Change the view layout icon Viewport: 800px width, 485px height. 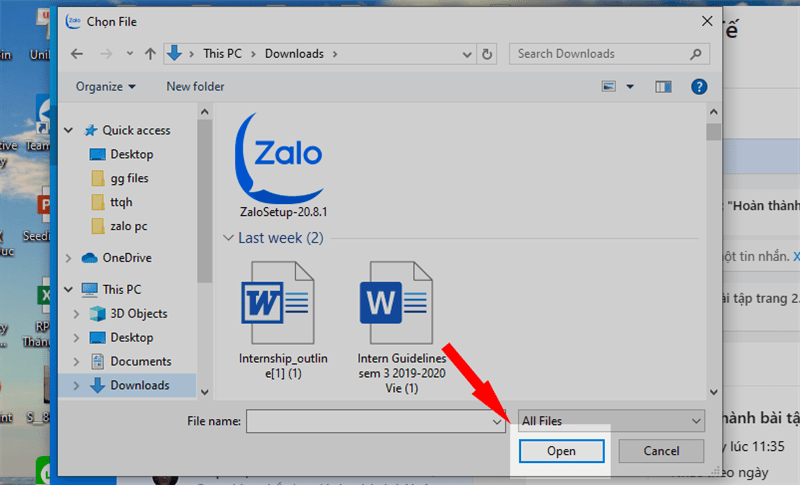(x=609, y=86)
